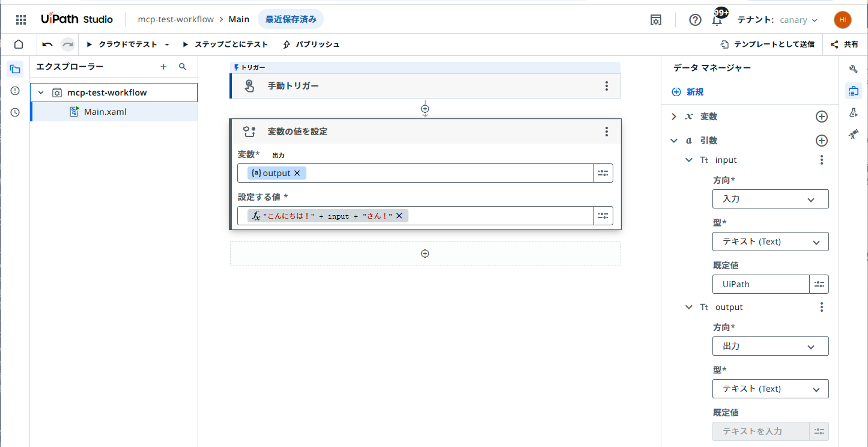Select the Data Manager panel icon
This screenshot has height=447, width=868.
[854, 91]
